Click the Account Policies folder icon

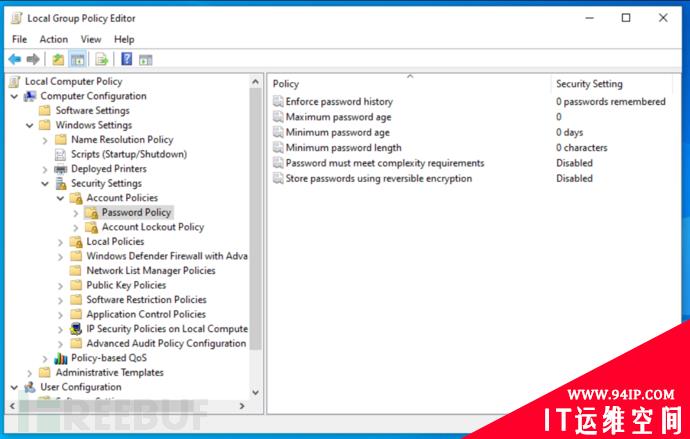[76, 198]
